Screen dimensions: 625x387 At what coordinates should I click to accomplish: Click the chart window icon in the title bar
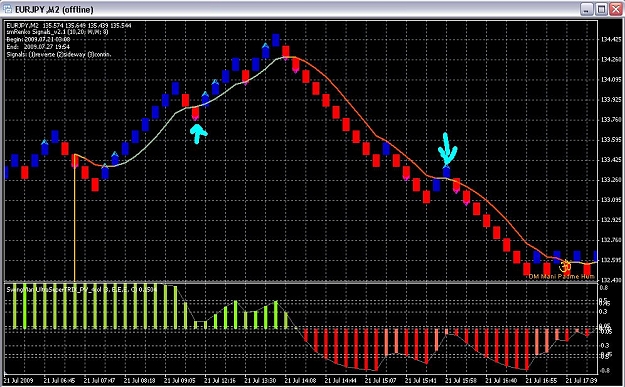(x=7, y=9)
